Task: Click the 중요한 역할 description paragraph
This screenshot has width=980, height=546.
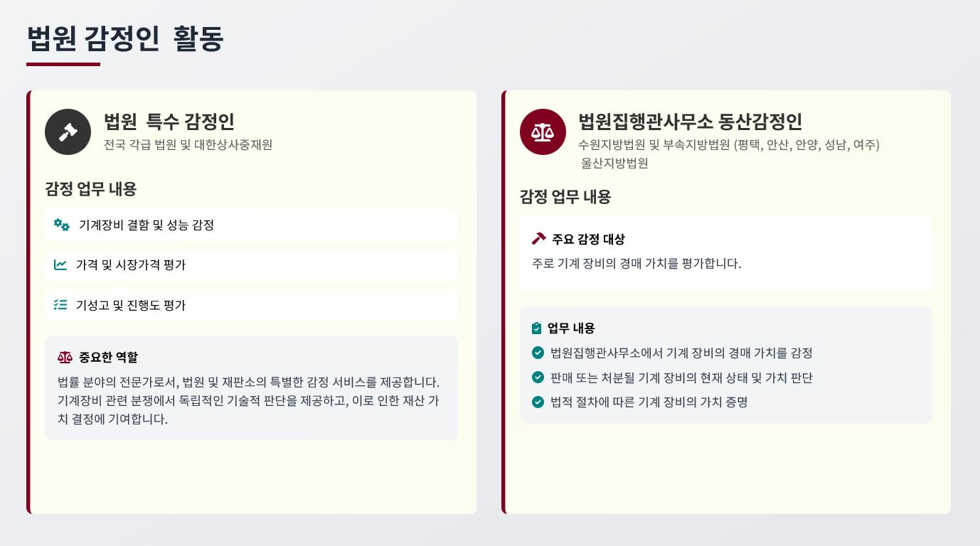Action: [249, 400]
